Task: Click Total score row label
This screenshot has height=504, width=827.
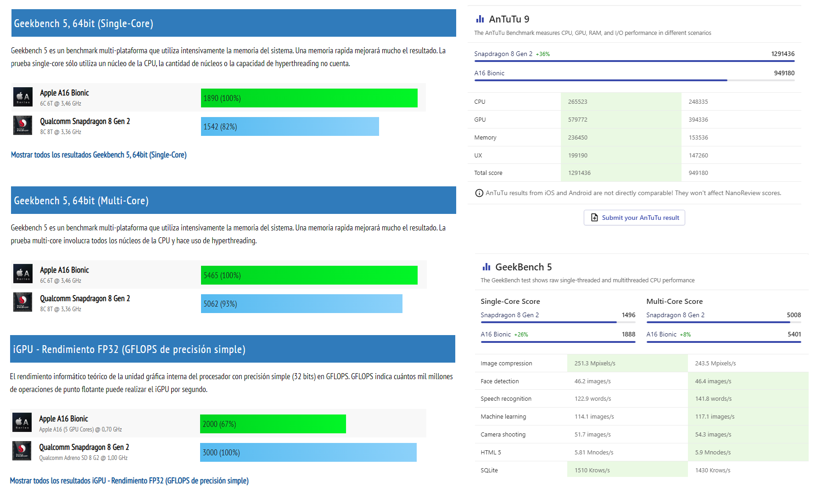Action: (x=488, y=173)
